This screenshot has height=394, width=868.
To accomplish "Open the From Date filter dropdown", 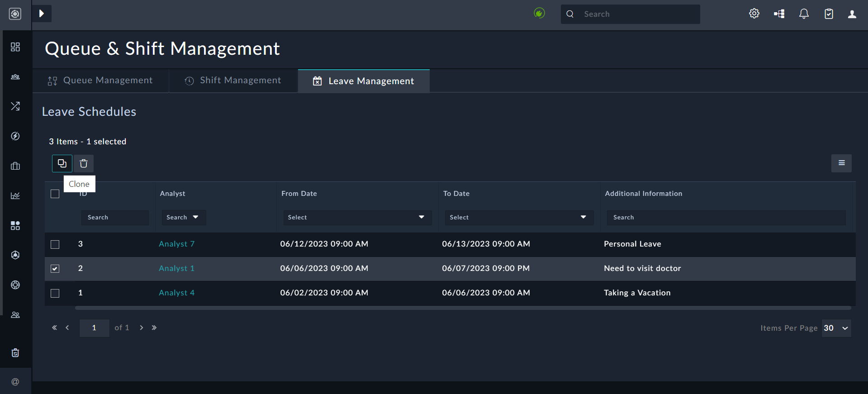I will [x=357, y=218].
